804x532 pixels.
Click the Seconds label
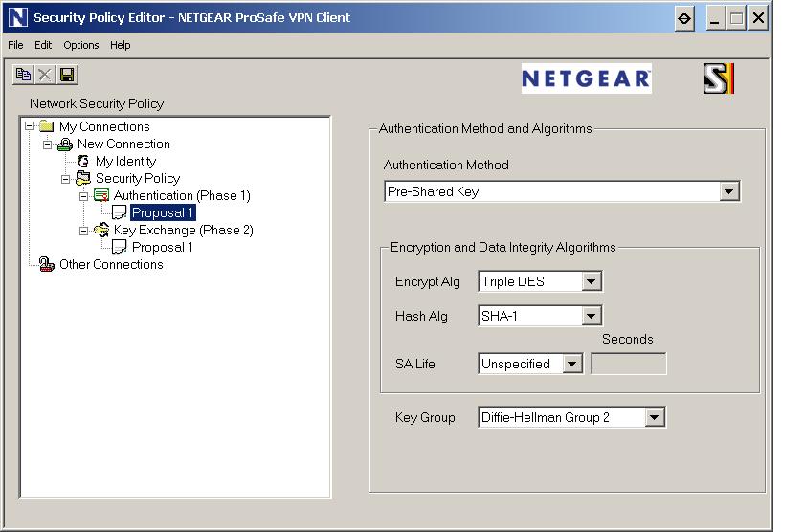pyautogui.click(x=628, y=340)
